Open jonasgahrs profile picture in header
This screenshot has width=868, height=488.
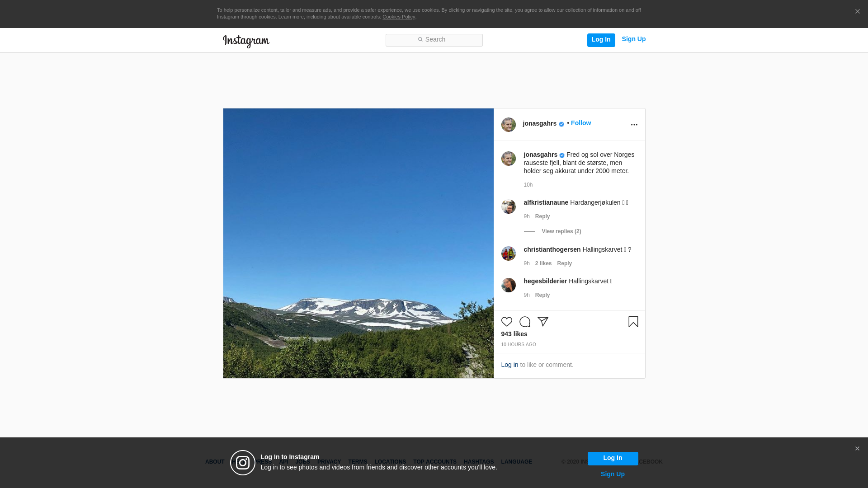[508, 125]
